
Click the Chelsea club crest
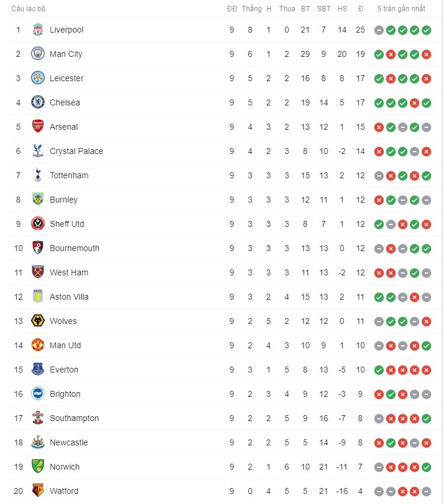(x=38, y=102)
